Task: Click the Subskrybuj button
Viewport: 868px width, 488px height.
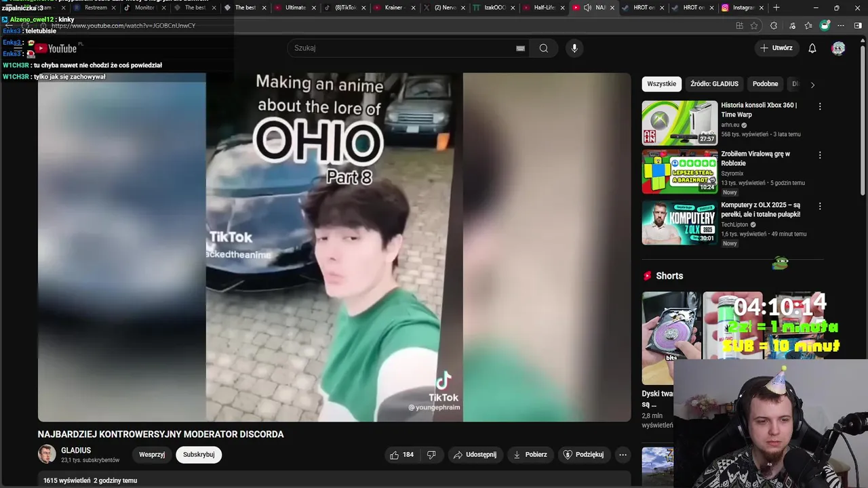Action: click(199, 455)
